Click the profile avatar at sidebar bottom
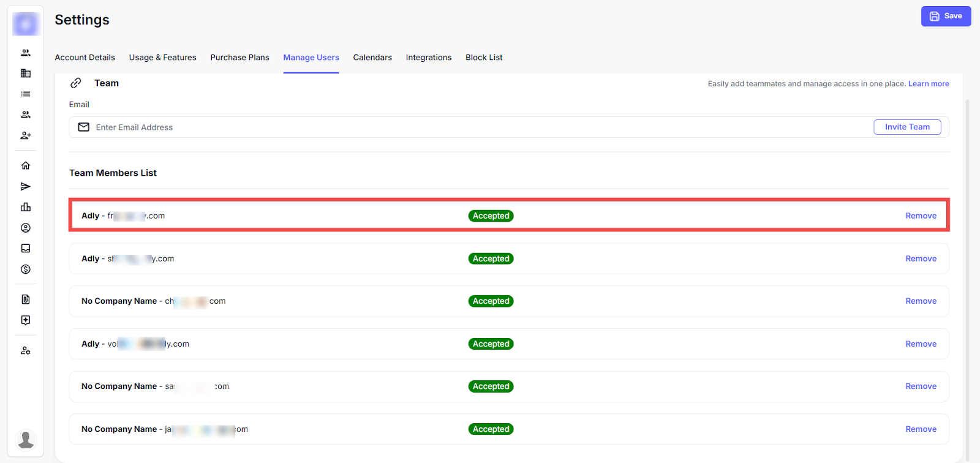Viewport: 980px width, 463px height. [x=26, y=439]
